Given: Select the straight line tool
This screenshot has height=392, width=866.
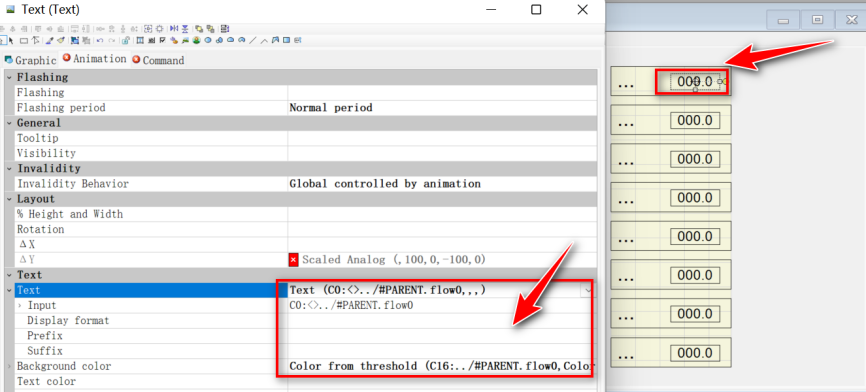Looking at the screenshot, I should 253,40.
